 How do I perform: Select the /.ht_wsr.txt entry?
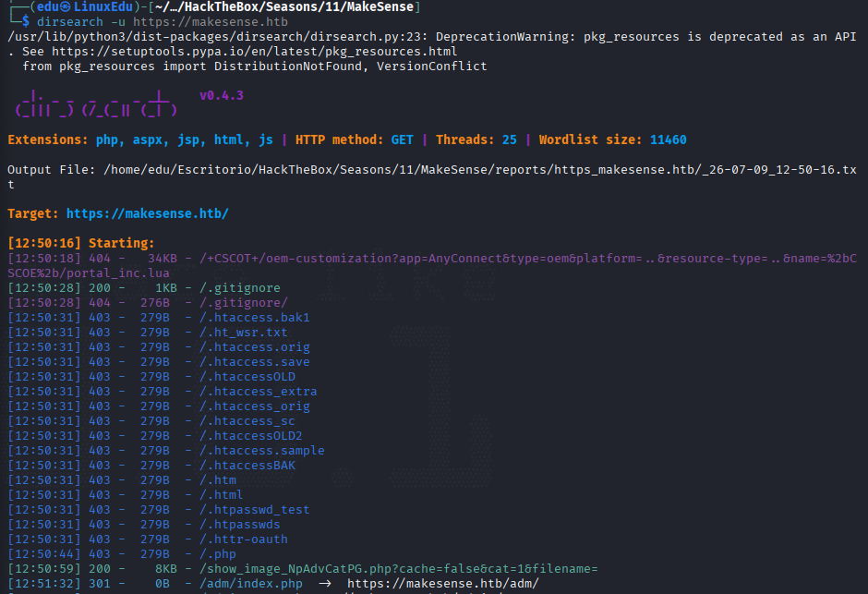[x=244, y=333]
